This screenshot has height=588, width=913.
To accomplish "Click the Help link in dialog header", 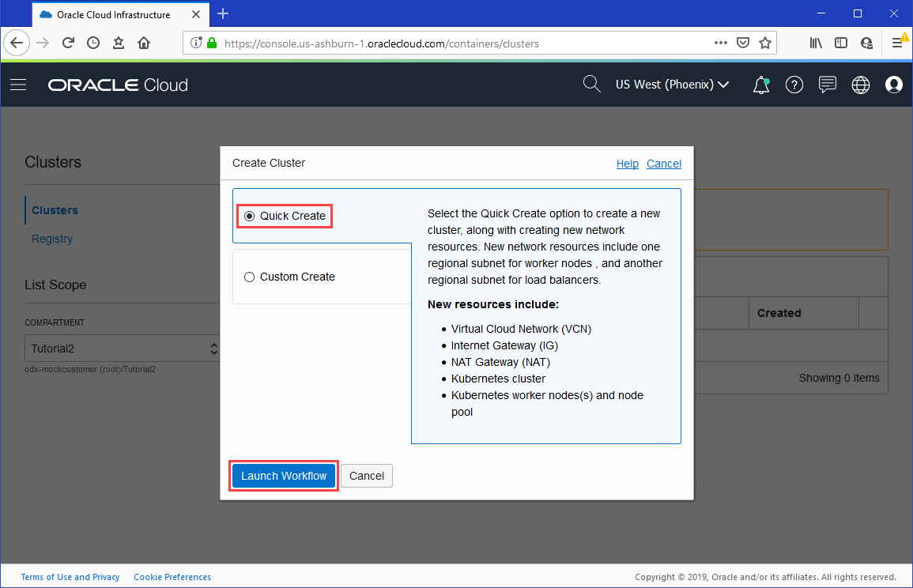I will [x=627, y=164].
